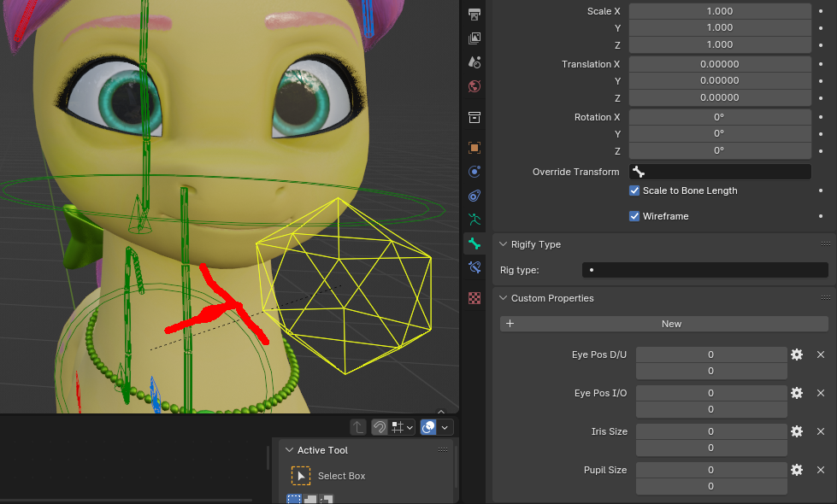Uncheck Scale to Bone Length

(634, 191)
